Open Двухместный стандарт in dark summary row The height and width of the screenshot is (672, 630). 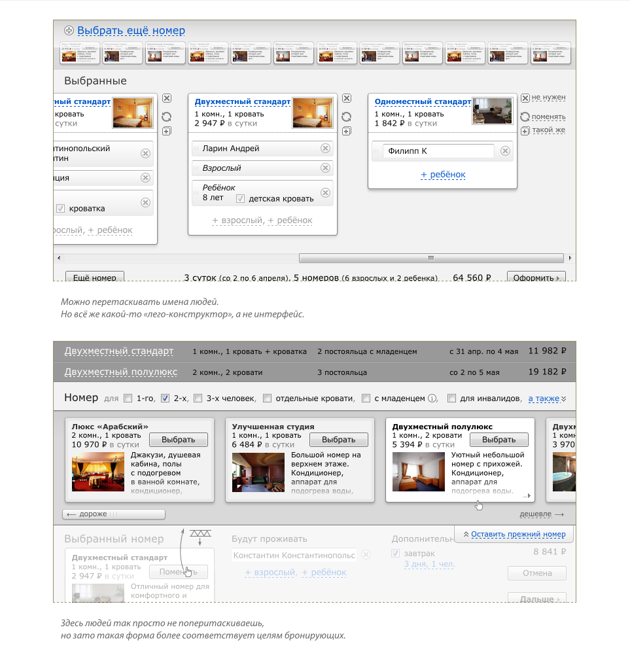(118, 351)
